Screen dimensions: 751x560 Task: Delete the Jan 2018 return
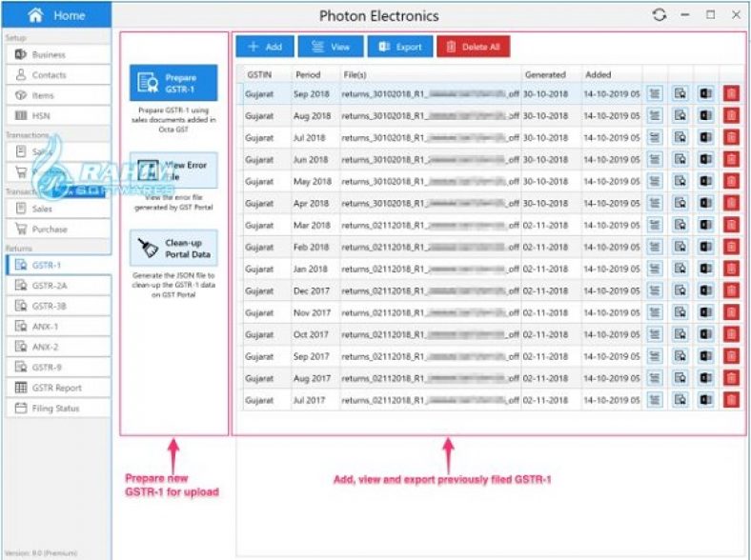click(731, 269)
